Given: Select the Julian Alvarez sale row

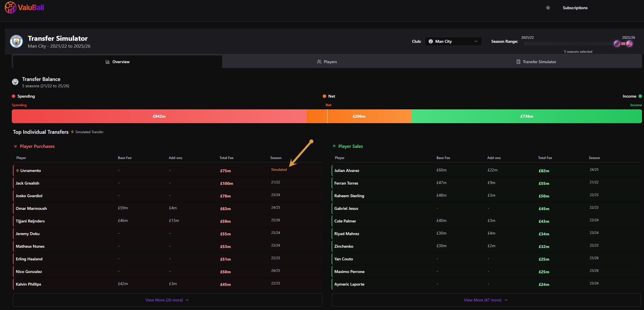Looking at the screenshot, I should pos(486,170).
